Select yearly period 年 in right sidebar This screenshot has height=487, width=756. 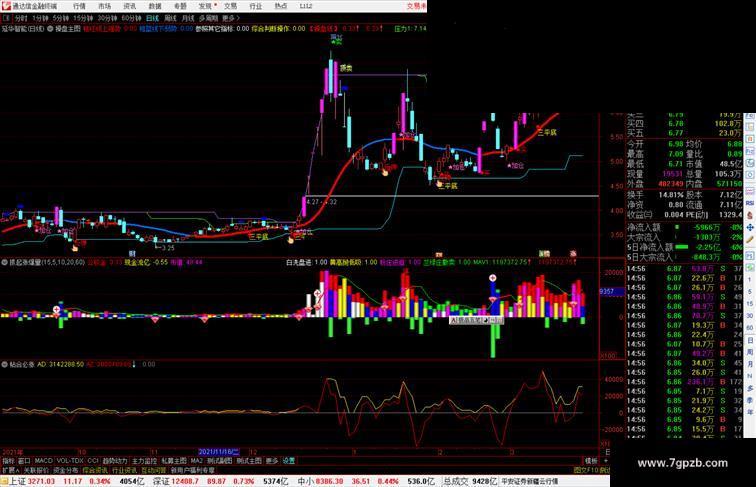(750, 412)
